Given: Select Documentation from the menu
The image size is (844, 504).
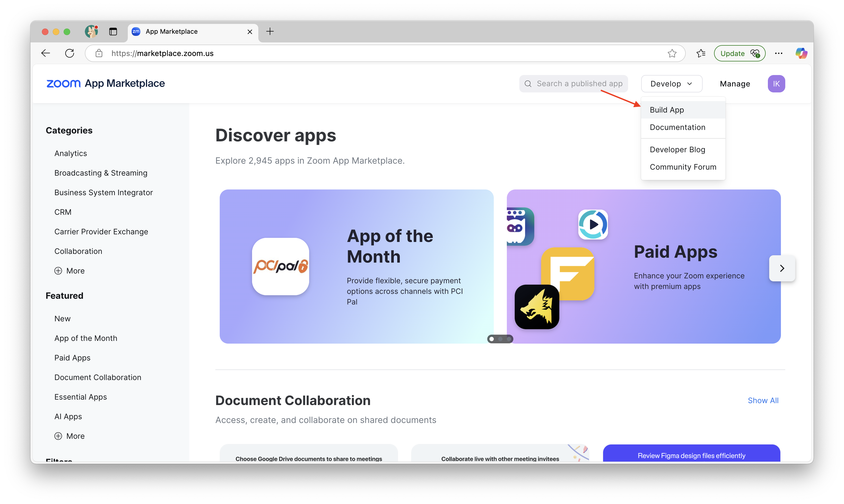Looking at the screenshot, I should pyautogui.click(x=683, y=127).
